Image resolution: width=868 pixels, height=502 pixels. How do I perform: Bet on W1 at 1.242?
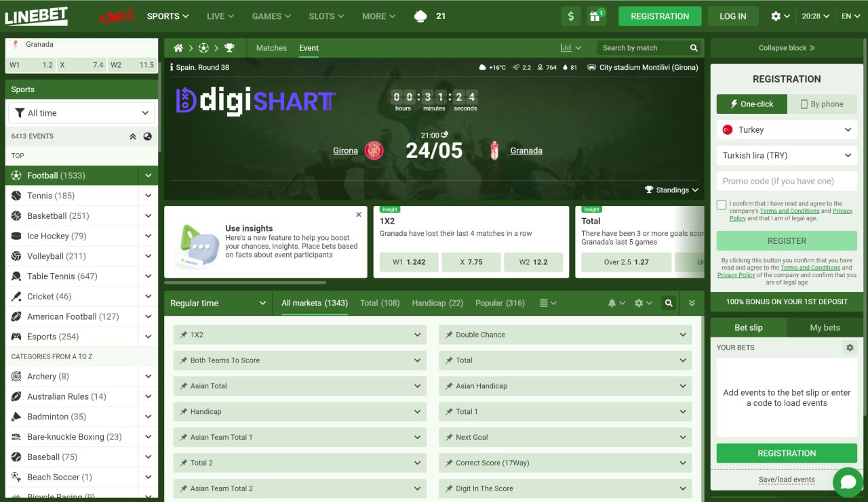[x=409, y=262]
